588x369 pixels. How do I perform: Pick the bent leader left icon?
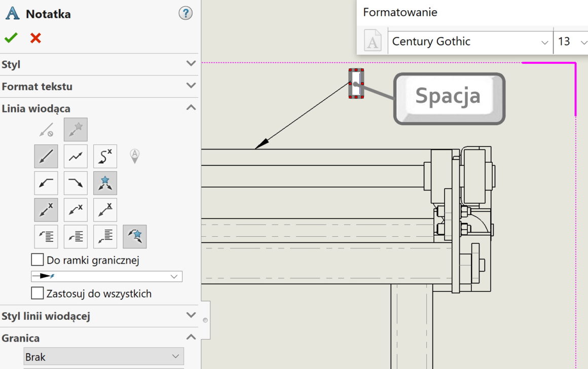(x=46, y=183)
